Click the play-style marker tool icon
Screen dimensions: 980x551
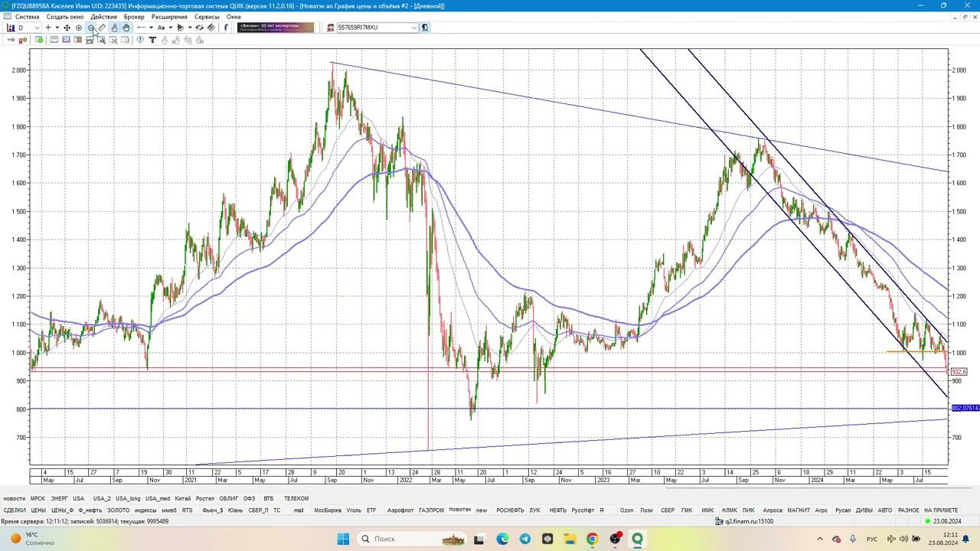(x=180, y=28)
